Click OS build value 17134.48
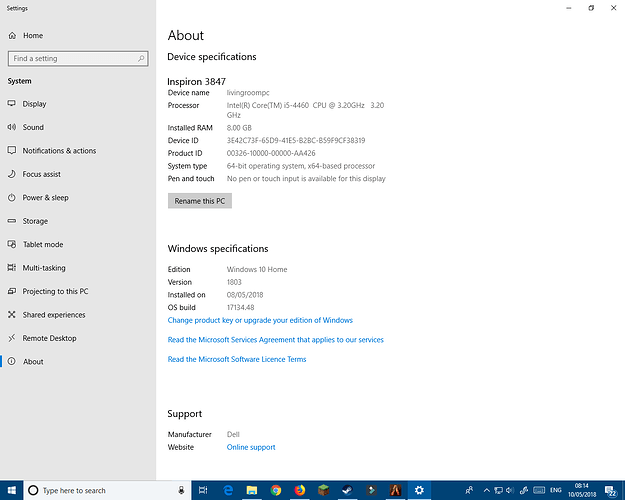The height and width of the screenshot is (500, 625). 240,307
